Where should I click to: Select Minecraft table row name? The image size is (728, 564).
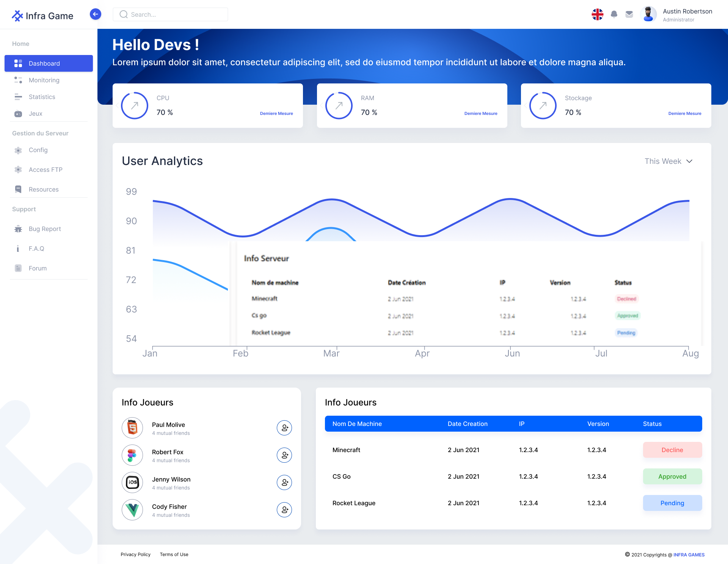point(346,450)
